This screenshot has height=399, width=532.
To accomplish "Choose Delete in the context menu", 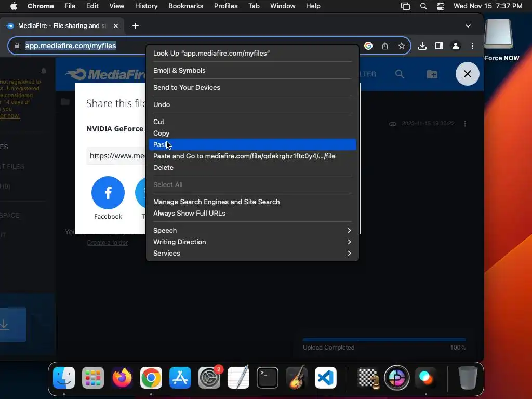I will 252,168.
